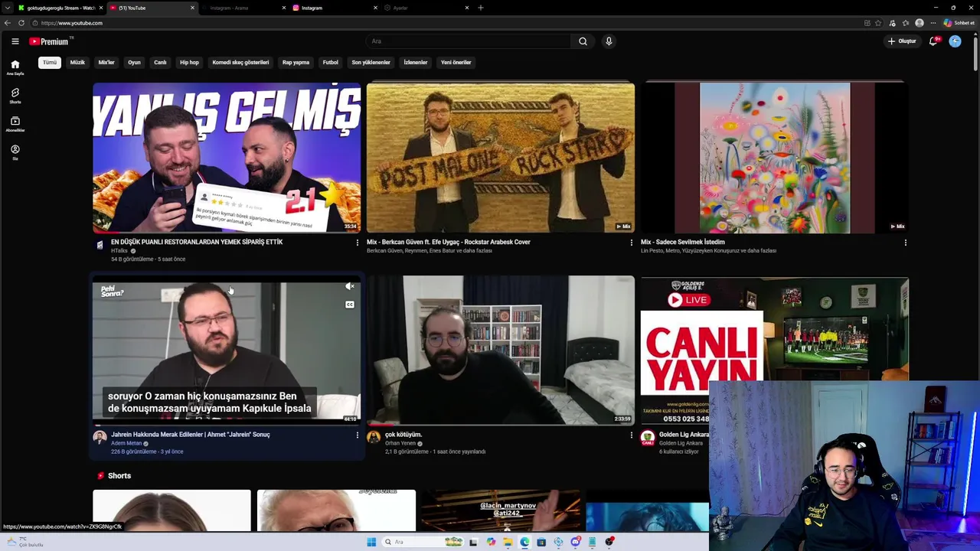Open more options for the Jahrein video

[x=357, y=435]
